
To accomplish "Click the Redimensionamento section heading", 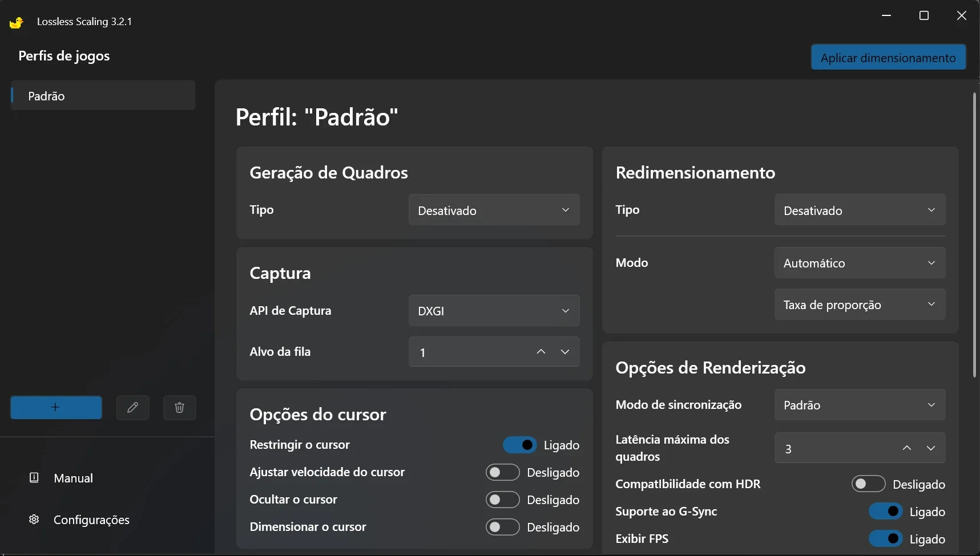I will coord(695,173).
